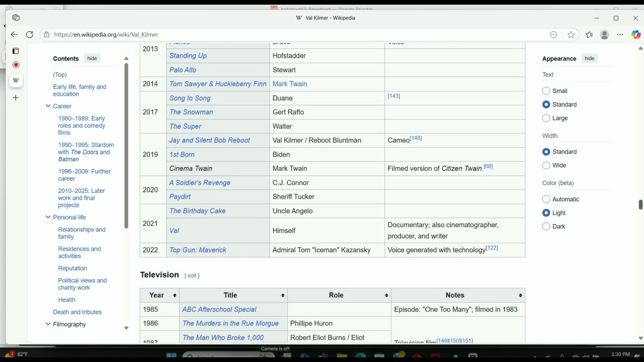Go to 1990–1995: Stardom section link
Screen dimensions: 644x362
(86, 152)
